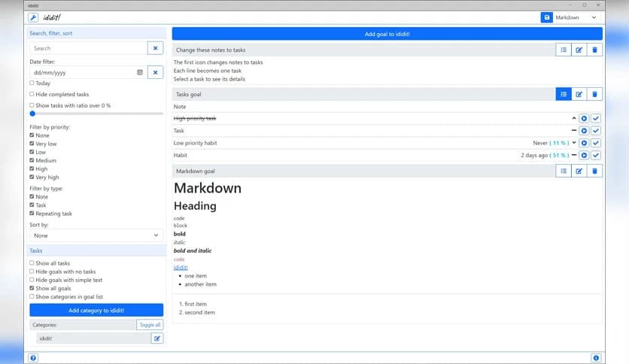Enable Show tasks with ratio over 0 %
The image size is (629, 364).
click(32, 105)
